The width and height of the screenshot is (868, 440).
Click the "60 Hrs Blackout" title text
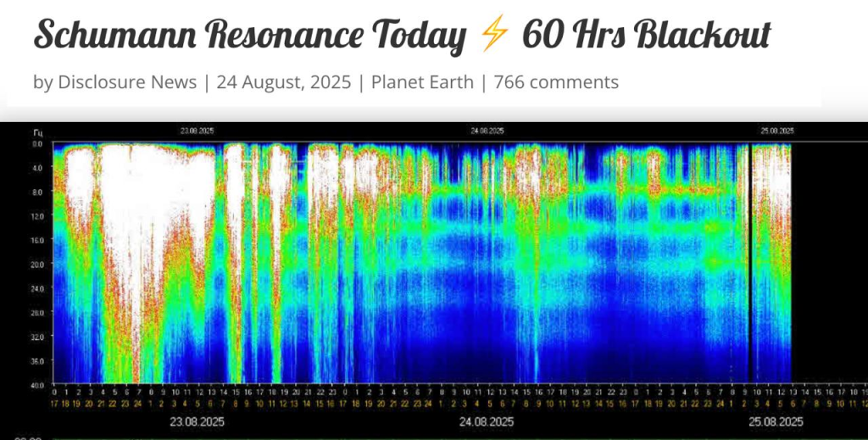coord(646,36)
